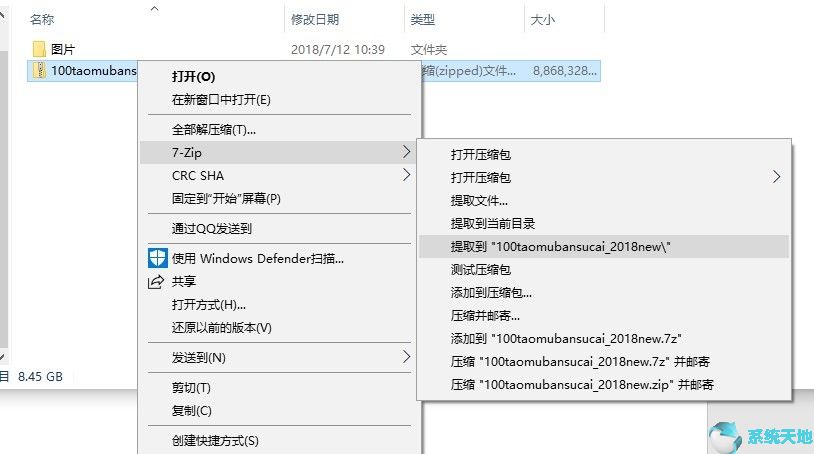The image size is (814, 454).
Task: Choose 在新窗口中打开(E)
Action: 221,100
